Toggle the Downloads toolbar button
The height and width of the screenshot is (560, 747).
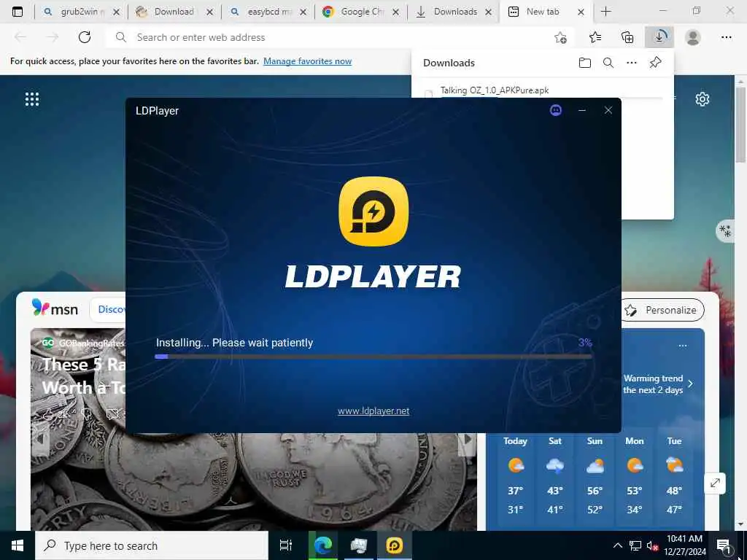[x=659, y=37]
